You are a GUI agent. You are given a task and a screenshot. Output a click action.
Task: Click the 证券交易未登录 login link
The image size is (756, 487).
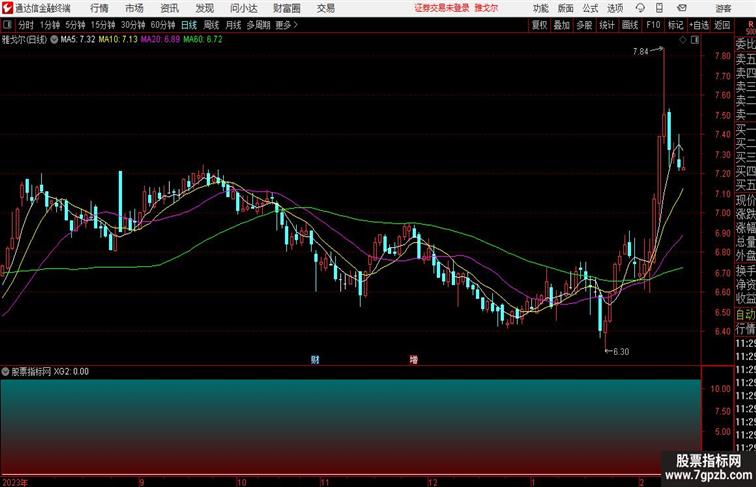[442, 8]
